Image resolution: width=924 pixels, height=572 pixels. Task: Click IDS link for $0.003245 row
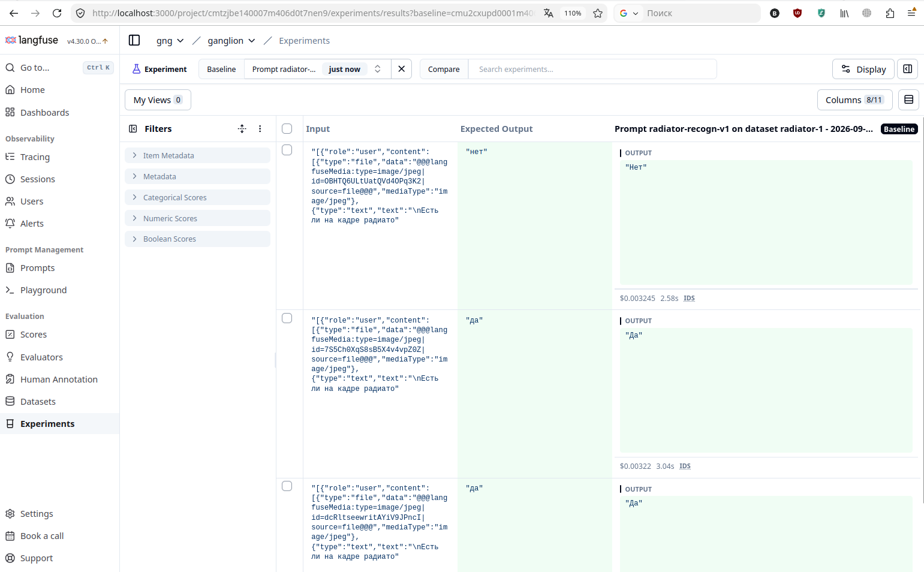[x=689, y=298]
